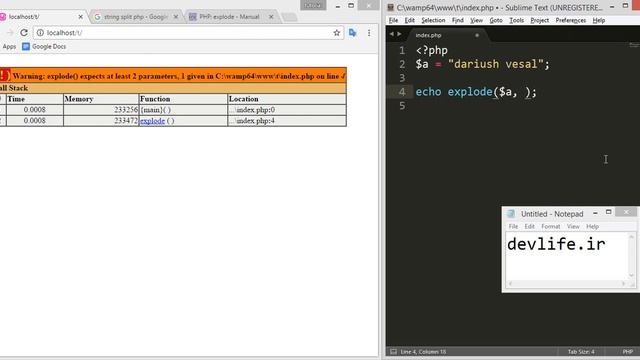Image resolution: width=640 pixels, height=360 pixels.
Task: Open Chrome's three-dot menu
Action: coord(369,33)
